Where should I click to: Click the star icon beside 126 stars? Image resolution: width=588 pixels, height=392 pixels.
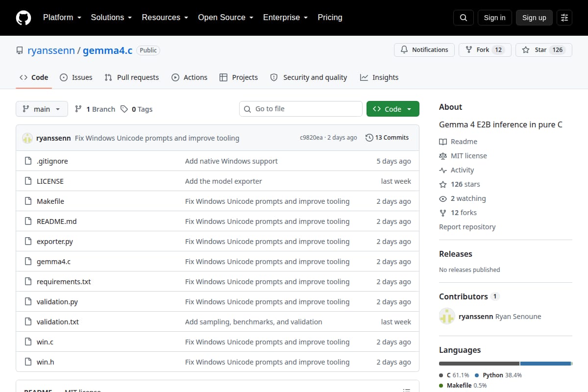[443, 184]
